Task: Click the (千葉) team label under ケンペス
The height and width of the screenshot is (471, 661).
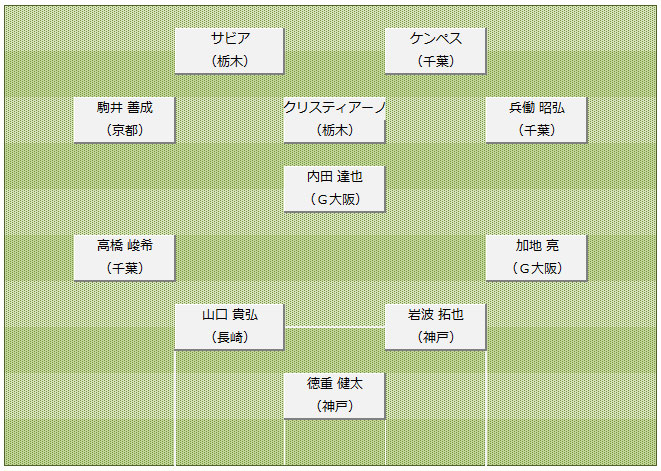Action: tap(435, 61)
